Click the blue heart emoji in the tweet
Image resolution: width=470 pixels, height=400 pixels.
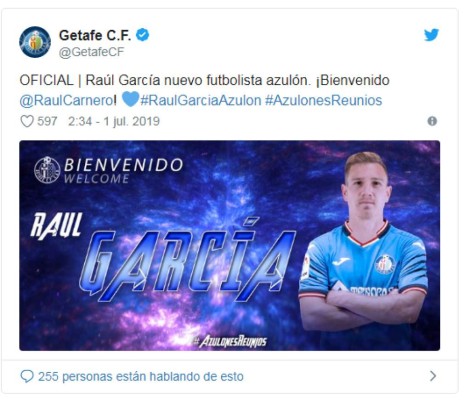coord(130,99)
